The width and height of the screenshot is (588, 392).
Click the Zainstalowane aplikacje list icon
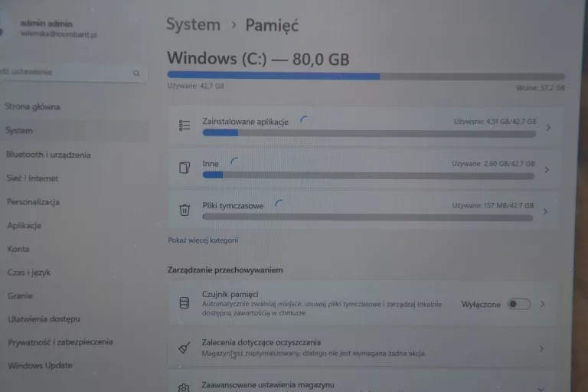[x=185, y=126]
